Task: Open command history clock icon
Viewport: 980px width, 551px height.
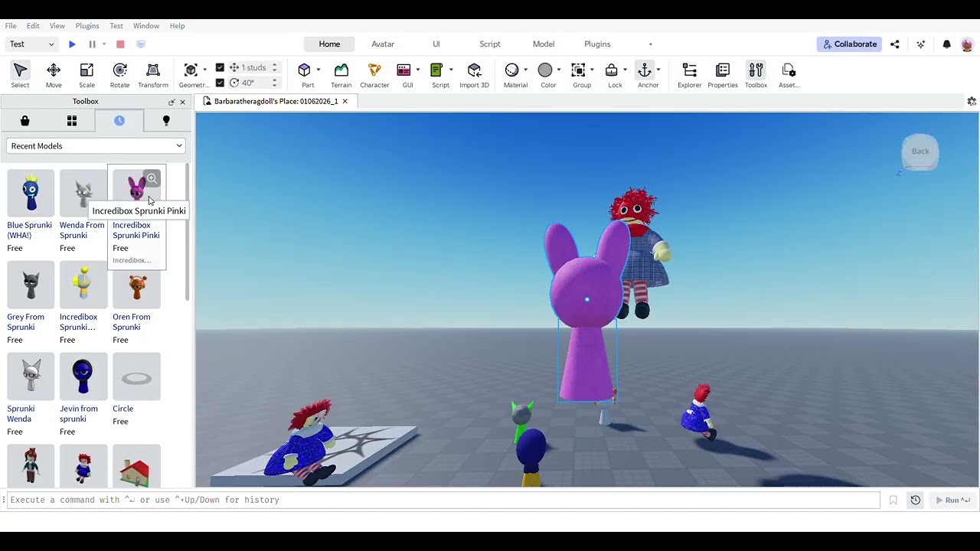Action: click(915, 500)
